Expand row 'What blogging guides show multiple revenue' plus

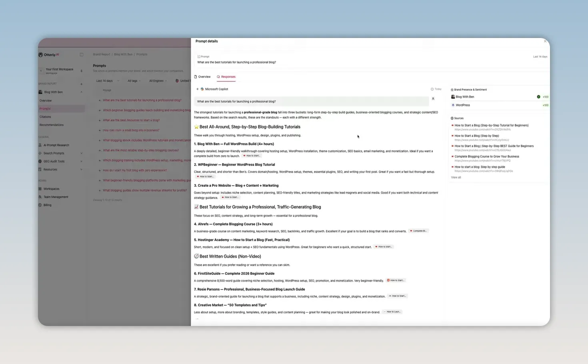tap(100, 190)
